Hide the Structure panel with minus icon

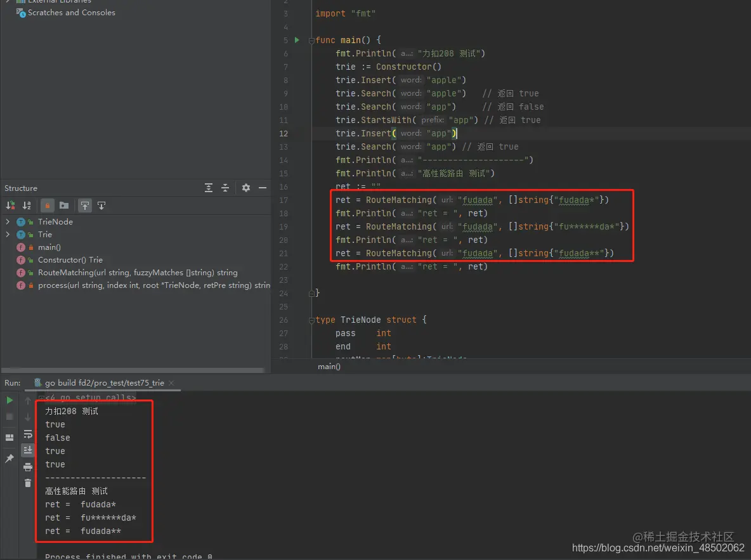263,188
